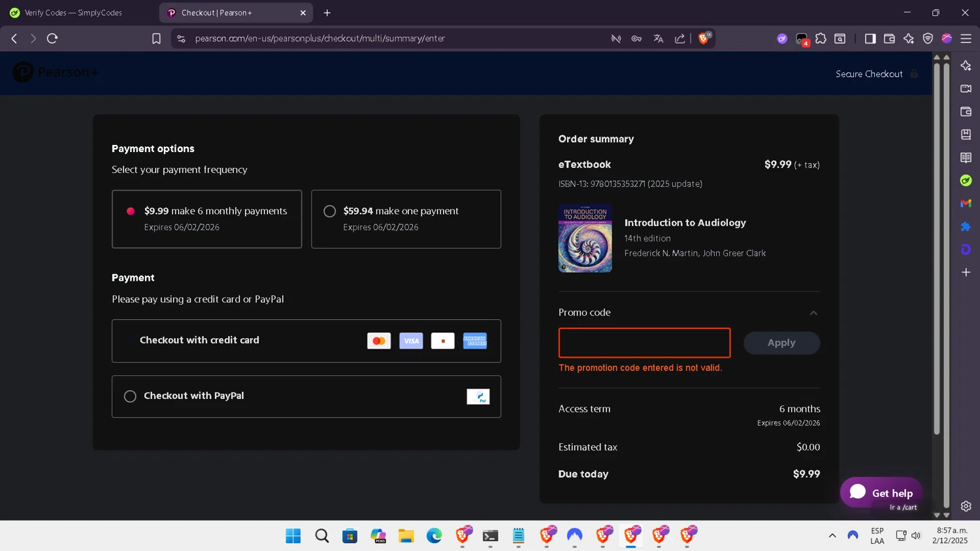The width and height of the screenshot is (980, 551).
Task: Collapse the Promo code section chevron
Action: (x=813, y=313)
